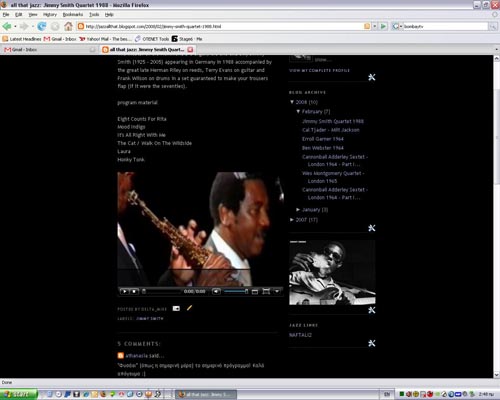Click the stop loading button
Screen dimensions: 500x400
55,26
